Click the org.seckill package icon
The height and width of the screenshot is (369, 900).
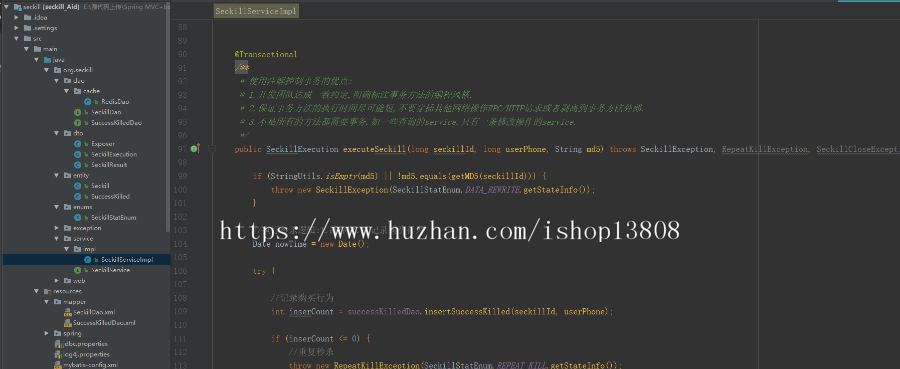coord(57,70)
